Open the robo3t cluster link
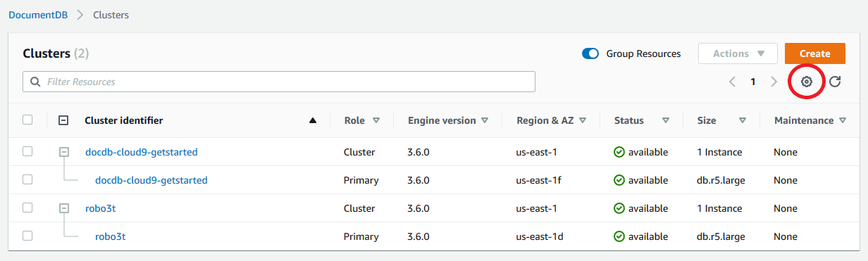This screenshot has height=261, width=868. 101,208
